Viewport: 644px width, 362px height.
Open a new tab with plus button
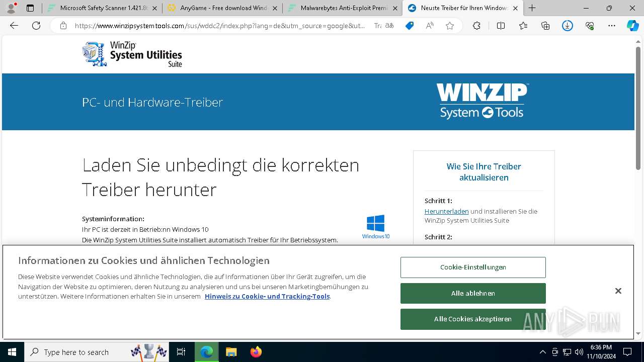pos(532,8)
